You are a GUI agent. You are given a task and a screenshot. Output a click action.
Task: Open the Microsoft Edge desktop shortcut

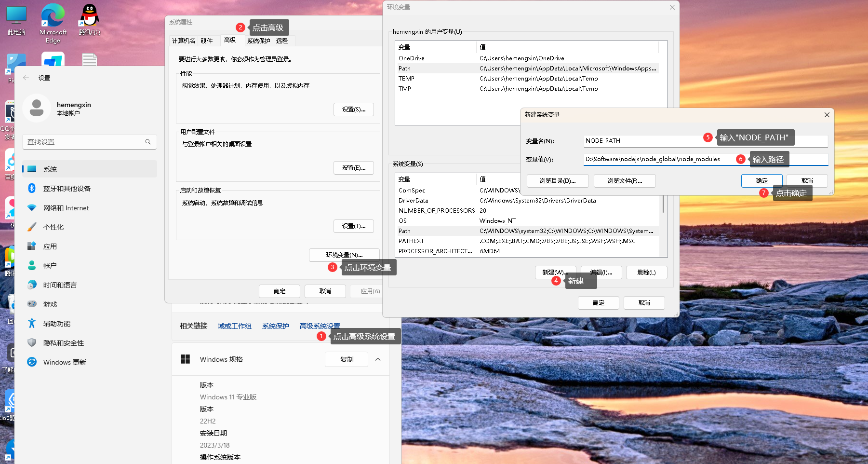[x=53, y=23]
